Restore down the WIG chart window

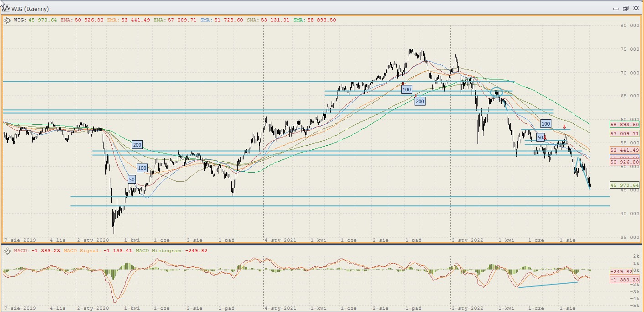tap(625, 8)
